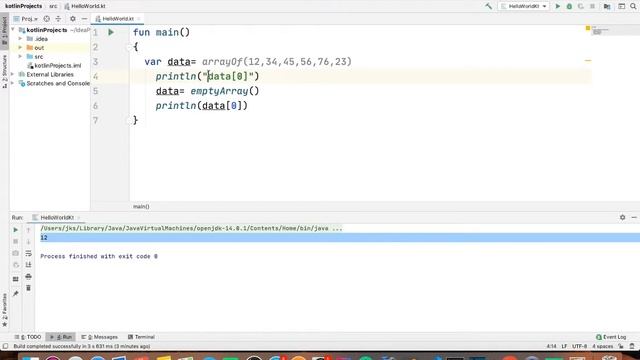Rerun HelloWorldKt in the Run panel
Screen dimensions: 640x360
(16, 230)
